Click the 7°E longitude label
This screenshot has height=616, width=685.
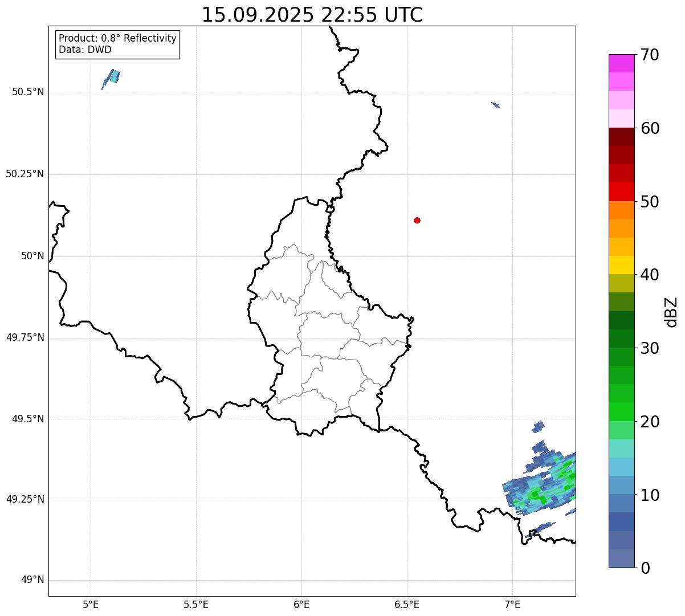pos(512,604)
